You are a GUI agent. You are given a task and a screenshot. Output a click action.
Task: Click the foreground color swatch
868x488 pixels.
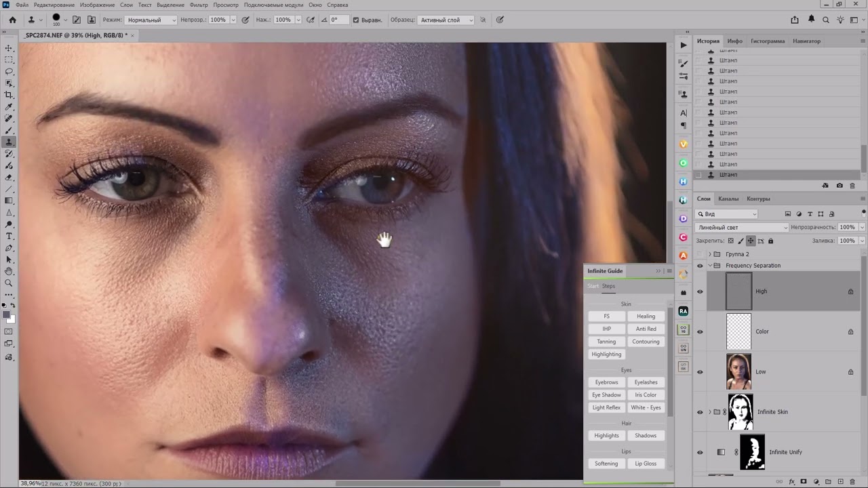point(7,315)
